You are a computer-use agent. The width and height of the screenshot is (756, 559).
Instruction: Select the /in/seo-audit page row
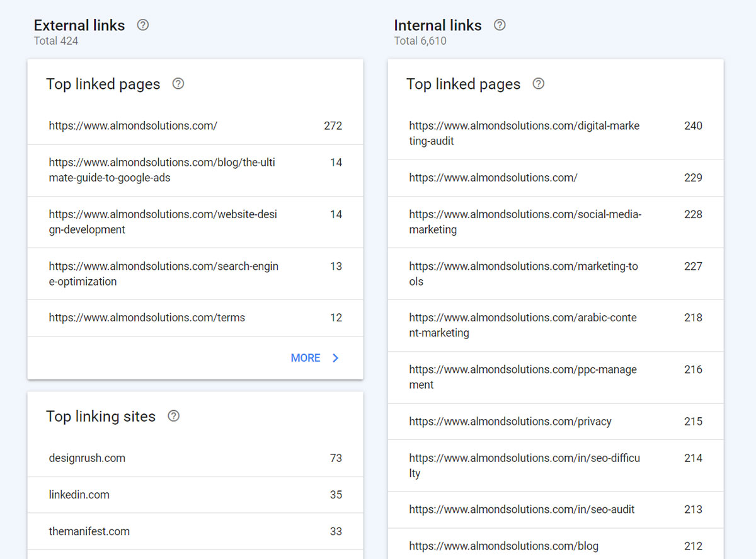[556, 510]
